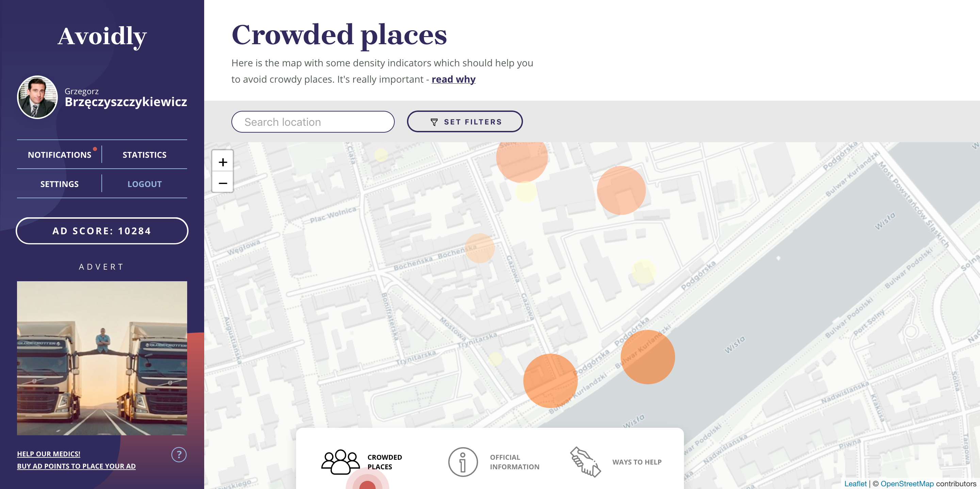Viewport: 980px width, 489px height.
Task: Log out via the Logout link
Action: tap(144, 184)
